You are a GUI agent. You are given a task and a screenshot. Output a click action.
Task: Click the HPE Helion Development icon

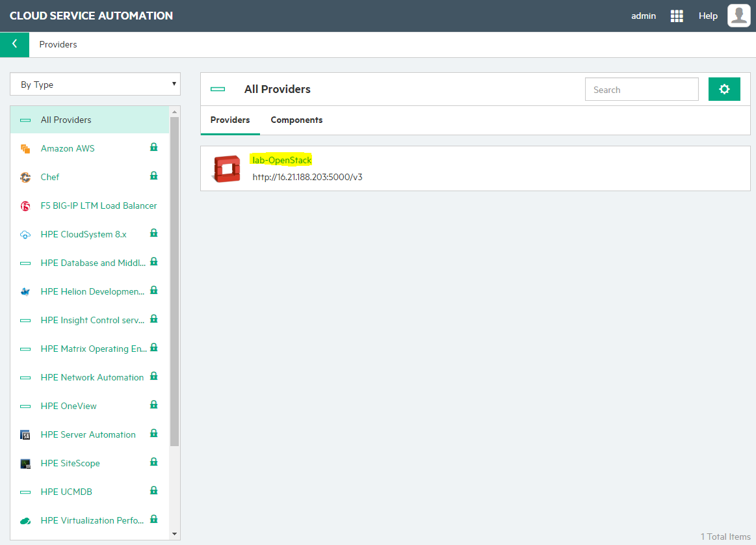click(x=25, y=292)
